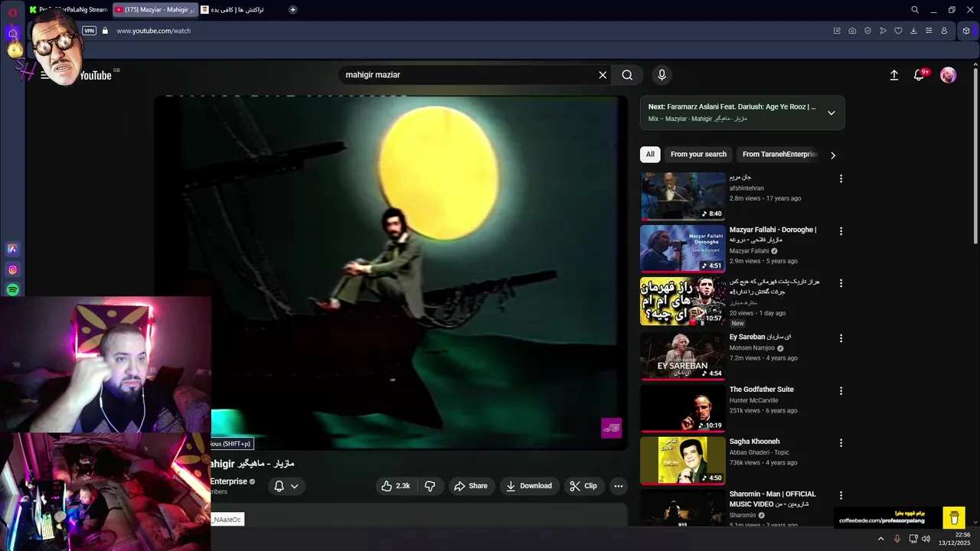Viewport: 980px width, 551px height.
Task: Open Mohsen Namjoo channel link
Action: point(752,348)
